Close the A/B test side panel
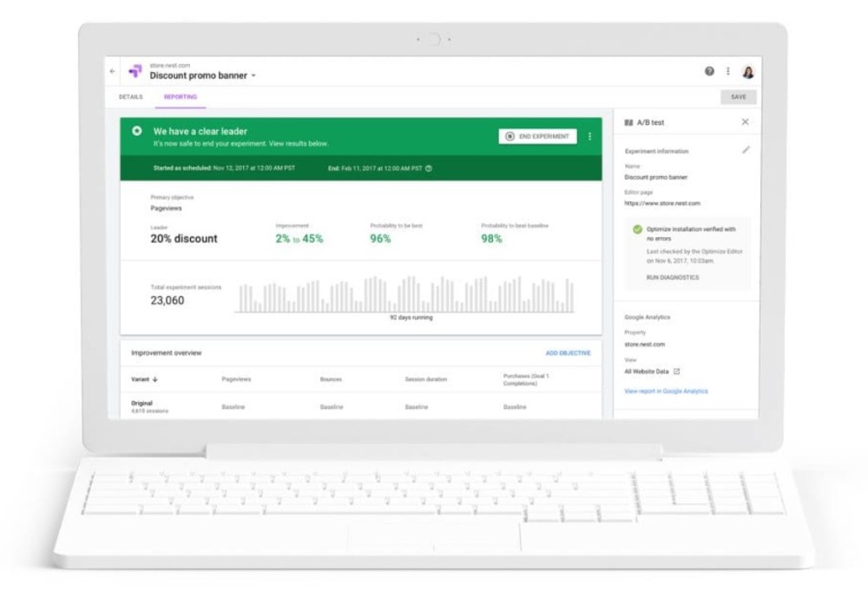 [745, 122]
